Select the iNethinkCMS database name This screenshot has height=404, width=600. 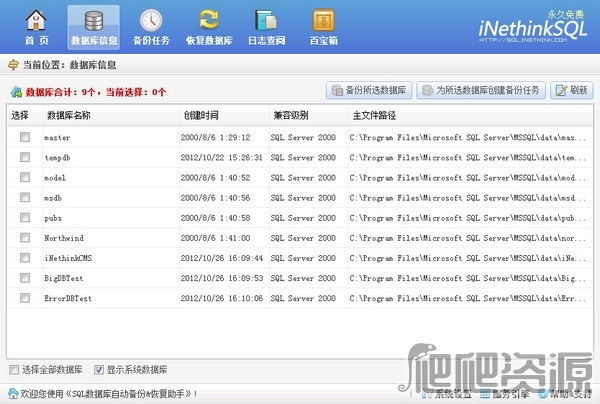tap(68, 258)
